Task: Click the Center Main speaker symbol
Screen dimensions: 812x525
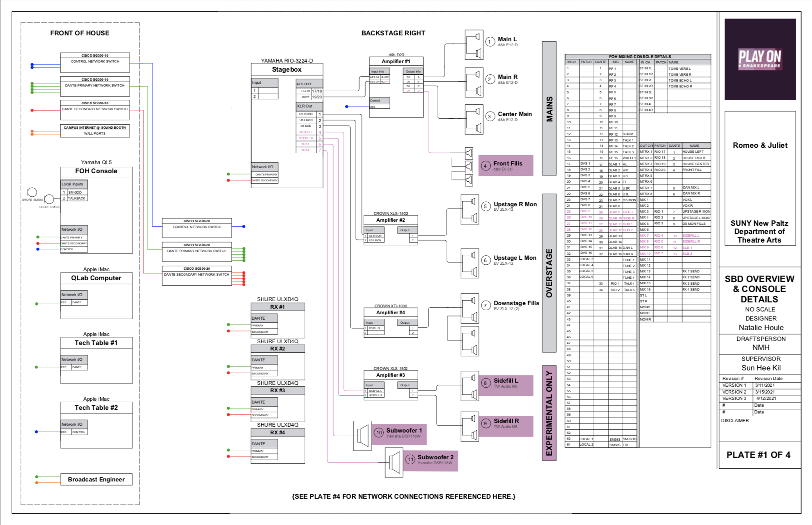Action: coord(474,119)
